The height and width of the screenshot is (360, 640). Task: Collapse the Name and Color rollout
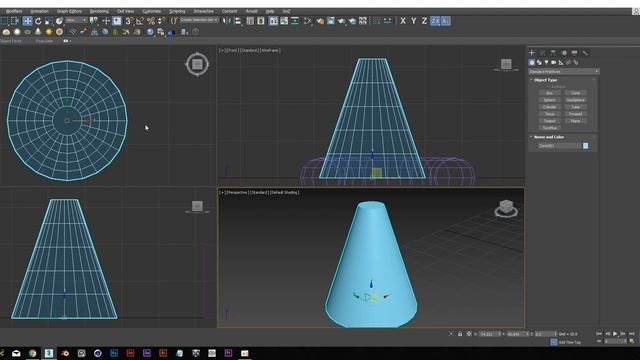(x=549, y=137)
